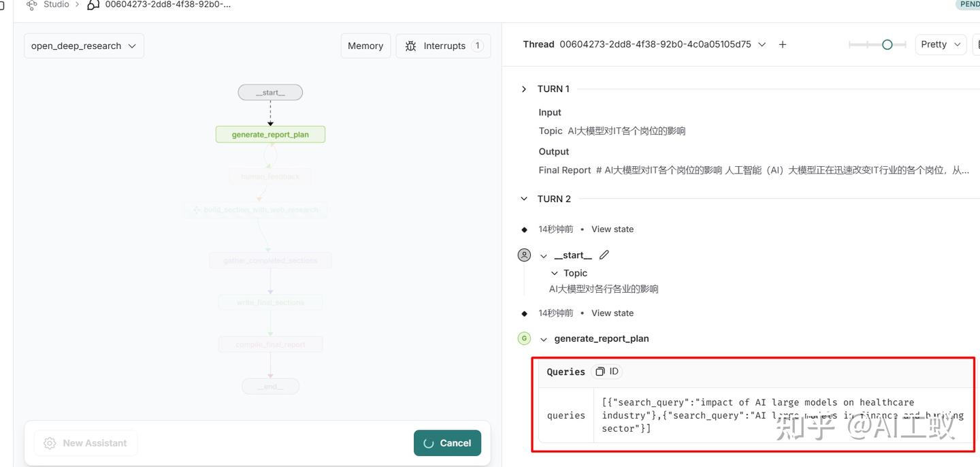Click the first View state link

click(x=612, y=229)
